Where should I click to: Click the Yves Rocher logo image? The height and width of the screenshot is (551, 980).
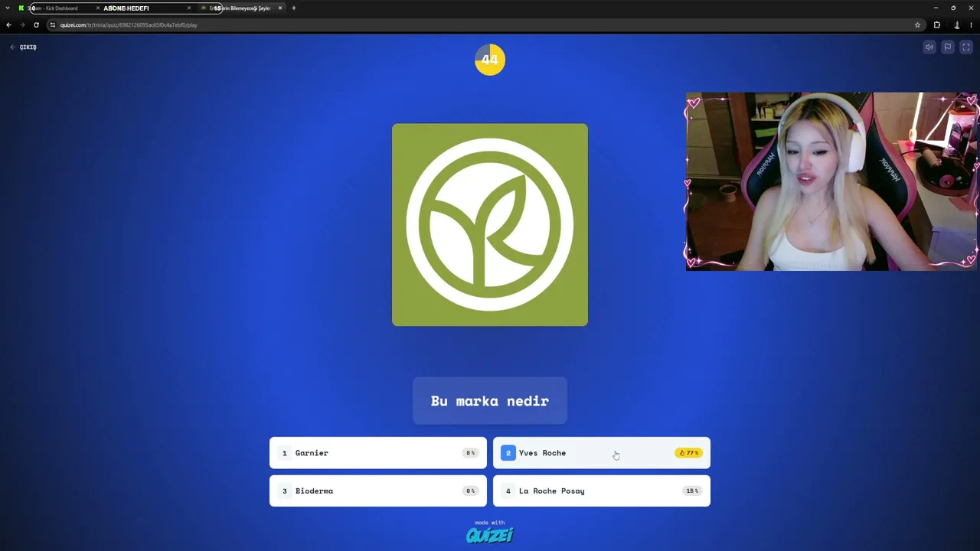tap(490, 225)
